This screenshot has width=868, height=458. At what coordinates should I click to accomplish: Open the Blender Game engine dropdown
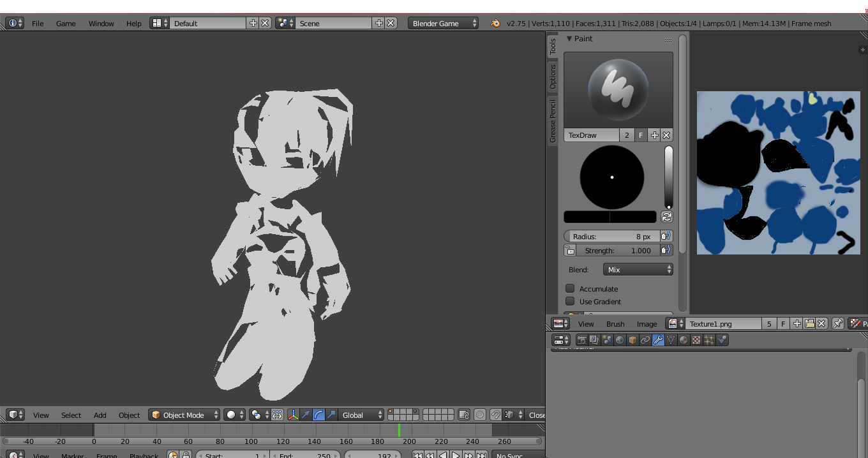[x=444, y=23]
